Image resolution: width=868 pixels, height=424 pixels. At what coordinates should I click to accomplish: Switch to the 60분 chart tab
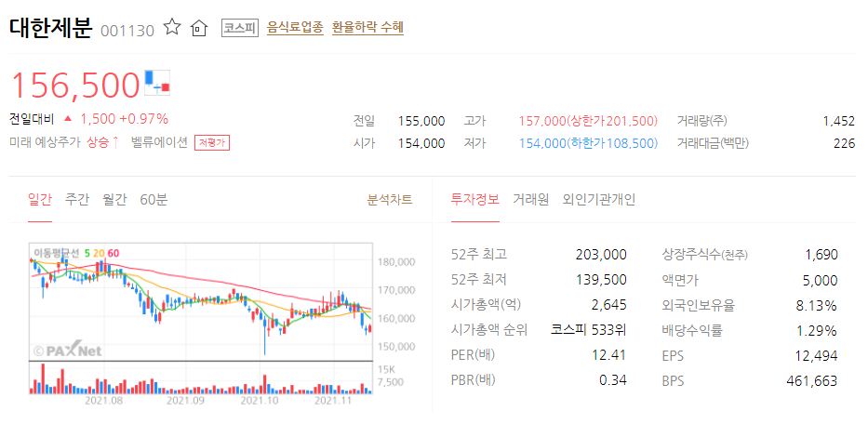[x=154, y=200]
